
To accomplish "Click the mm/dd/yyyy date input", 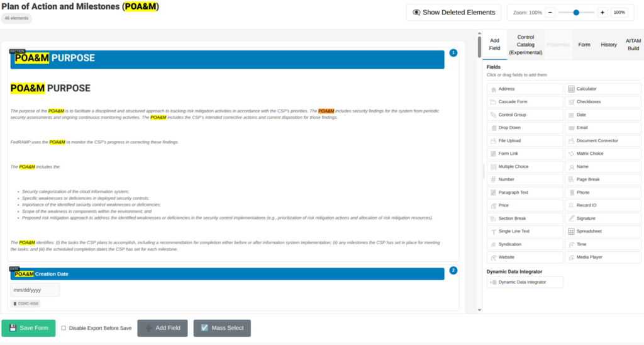I will click(x=35, y=290).
